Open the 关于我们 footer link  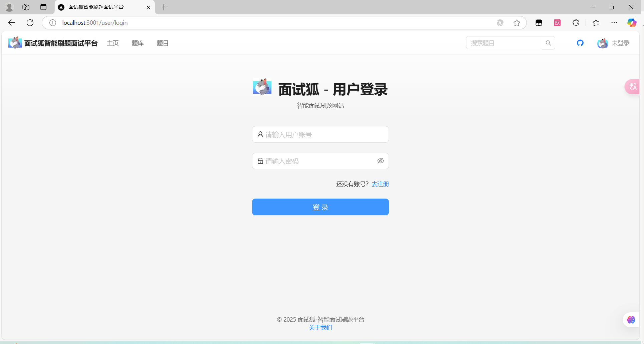coord(320,328)
